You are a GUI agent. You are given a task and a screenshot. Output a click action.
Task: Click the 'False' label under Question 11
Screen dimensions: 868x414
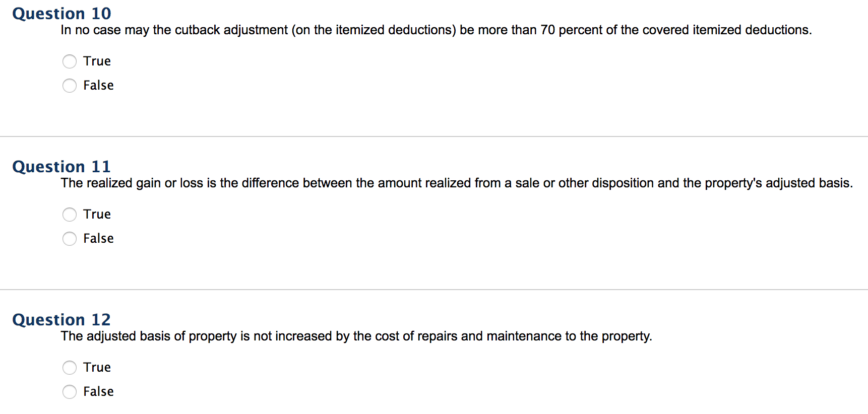tap(98, 239)
